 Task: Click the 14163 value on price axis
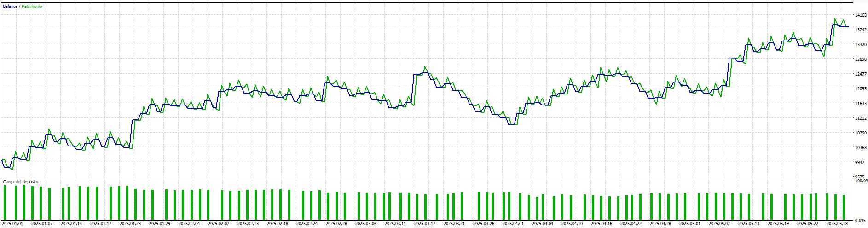[861, 15]
